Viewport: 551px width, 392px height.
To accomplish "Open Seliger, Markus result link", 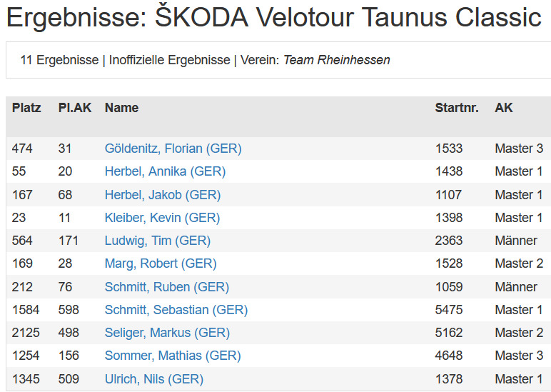I will [167, 333].
